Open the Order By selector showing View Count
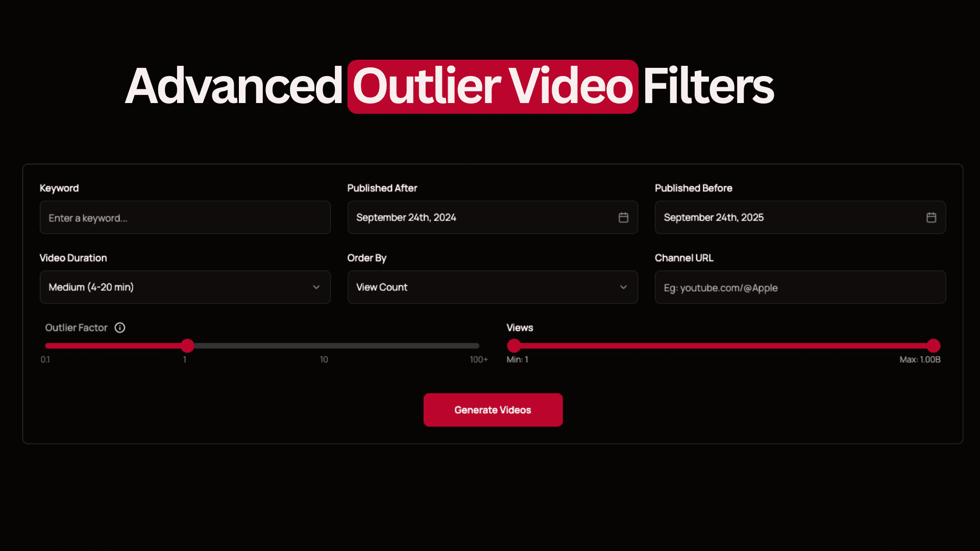This screenshot has width=980, height=551. pos(492,287)
